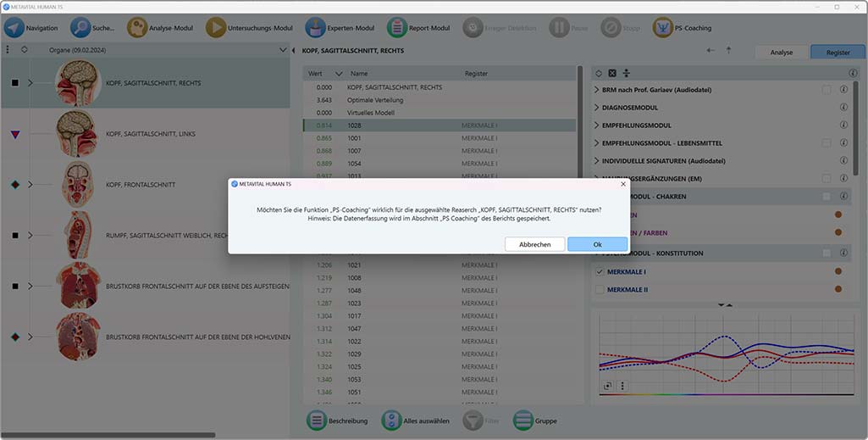Expand the KOPF, SAGITTALSCHNITT, RECHTS tree item
The image size is (868, 440).
point(30,83)
